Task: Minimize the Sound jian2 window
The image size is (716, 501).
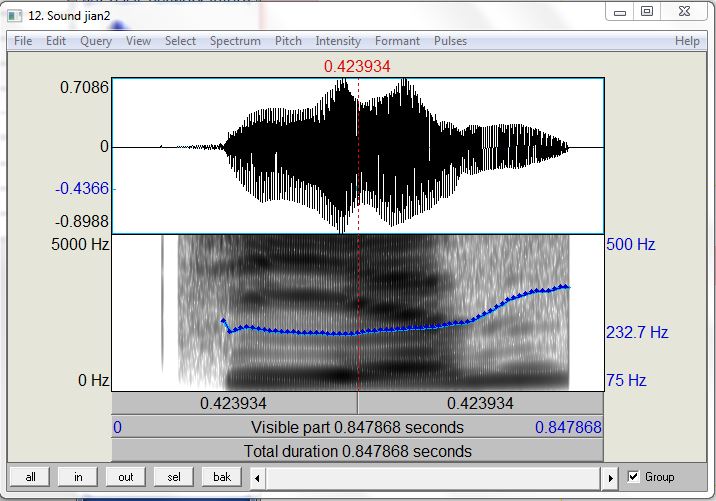Action: [620, 12]
